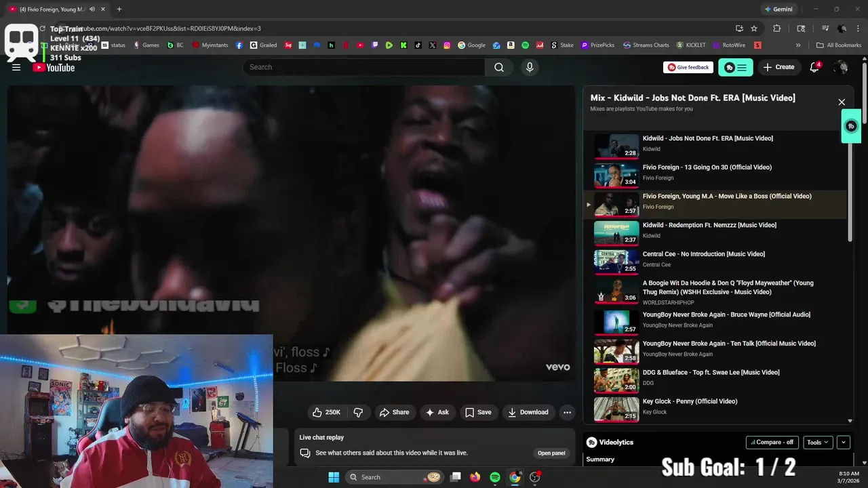Open a new browser tab
Image resolution: width=868 pixels, height=488 pixels.
click(x=119, y=9)
